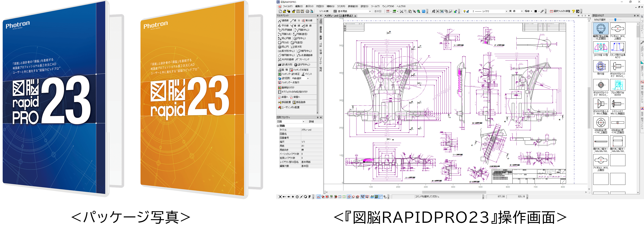
Task: Open the 作図(D) menu
Action: tap(320, 6)
